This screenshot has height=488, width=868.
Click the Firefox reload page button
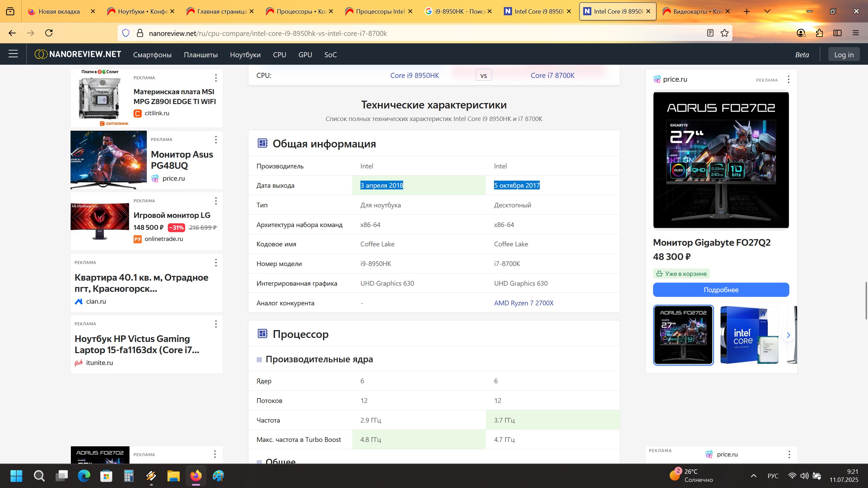pos(49,33)
